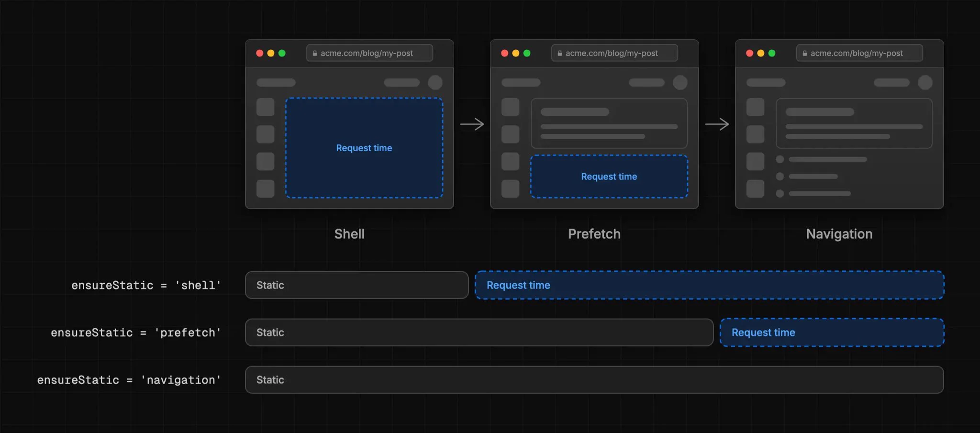Click the avatar circle in Navigation window

coord(925,82)
